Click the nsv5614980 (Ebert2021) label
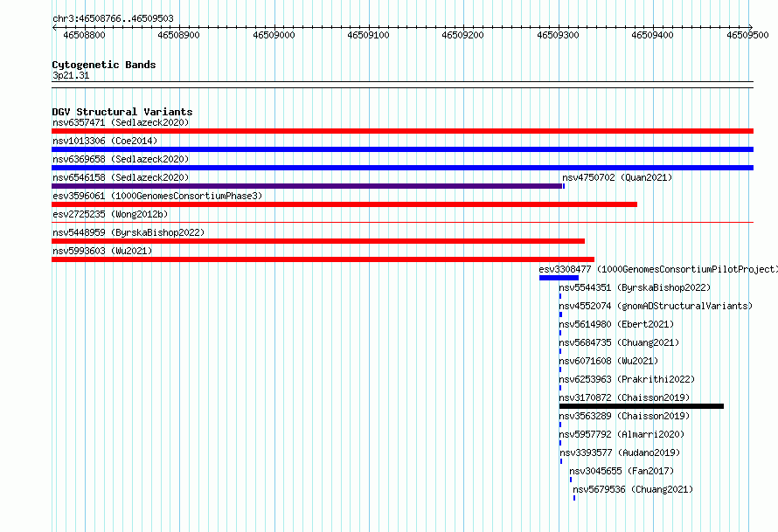Viewport: 778px width, 532px height. click(x=616, y=324)
